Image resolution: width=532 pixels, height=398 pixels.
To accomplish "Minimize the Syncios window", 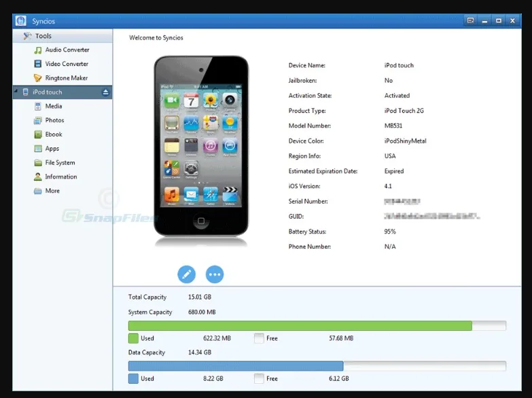I will (x=484, y=21).
